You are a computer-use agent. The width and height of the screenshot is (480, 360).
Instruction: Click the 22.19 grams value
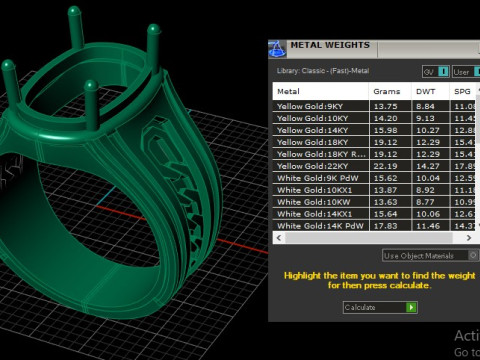[385, 166]
